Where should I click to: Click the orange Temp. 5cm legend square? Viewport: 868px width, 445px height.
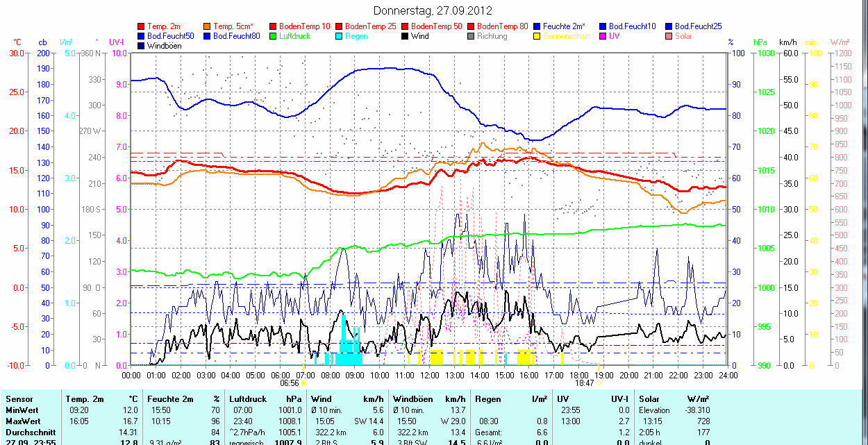click(x=208, y=26)
